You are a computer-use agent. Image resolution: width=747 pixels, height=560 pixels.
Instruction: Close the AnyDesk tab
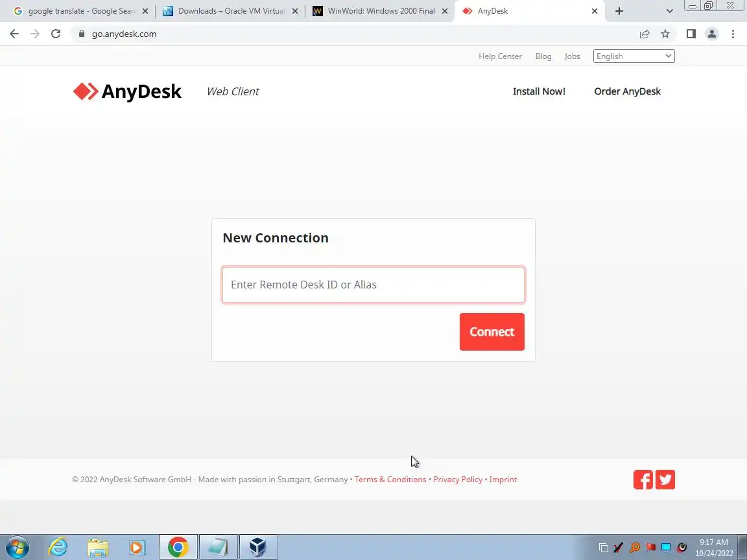click(594, 11)
